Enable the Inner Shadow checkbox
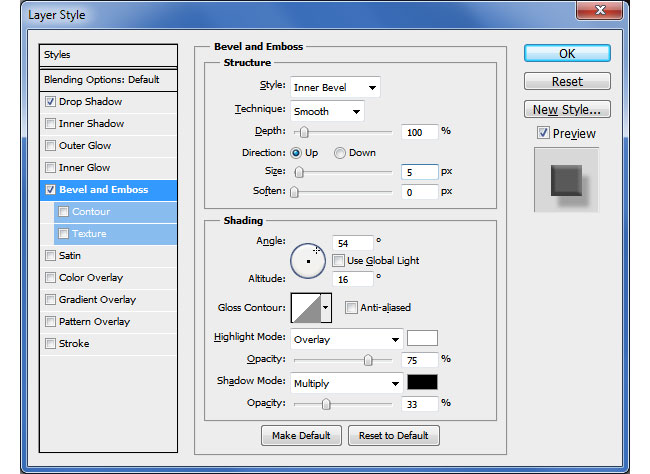Viewport: 650px width, 474px height. pyautogui.click(x=50, y=124)
